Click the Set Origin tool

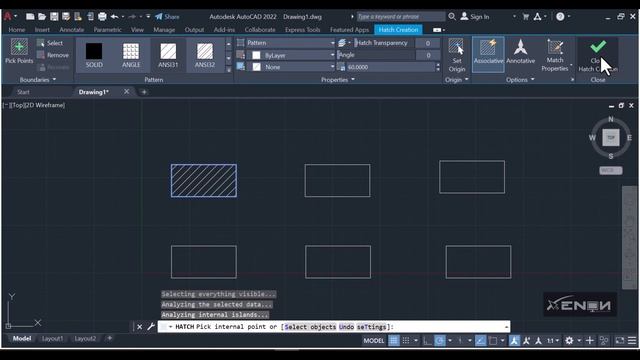point(456,56)
